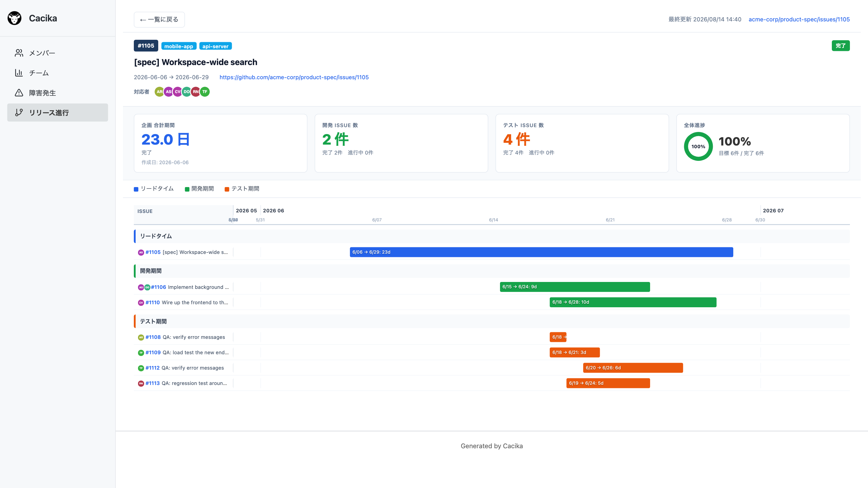Click the AR assignee avatar in header
Viewport: 868px width, 488px height.
click(159, 92)
